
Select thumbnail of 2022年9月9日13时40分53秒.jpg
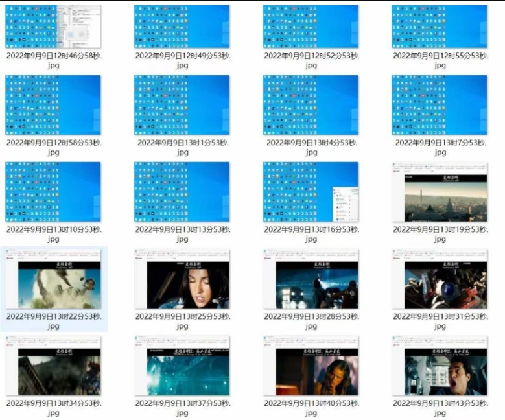click(x=311, y=366)
